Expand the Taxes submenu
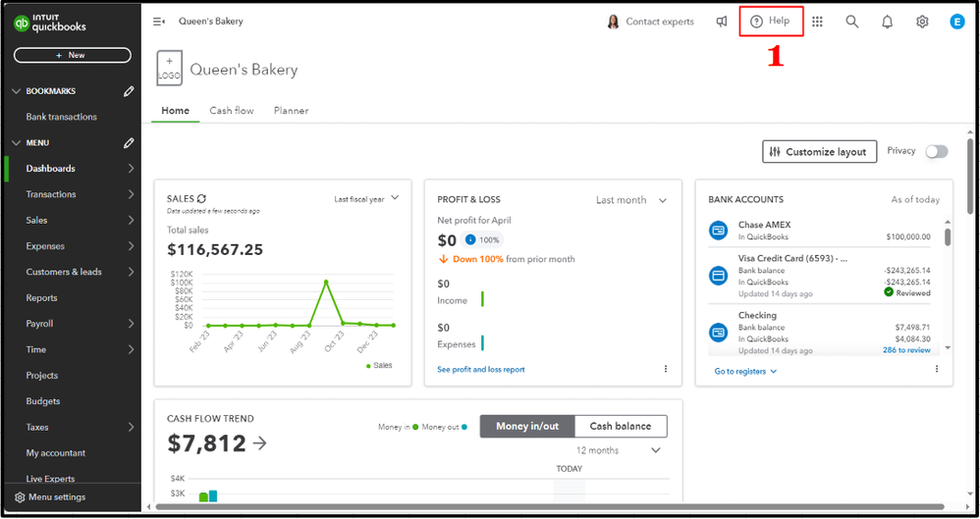Image resolution: width=980 pixels, height=519 pixels. pos(132,427)
